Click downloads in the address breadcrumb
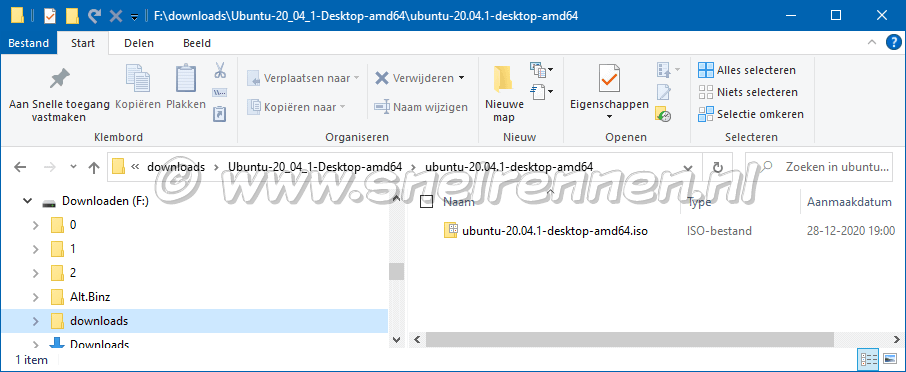 click(x=176, y=167)
